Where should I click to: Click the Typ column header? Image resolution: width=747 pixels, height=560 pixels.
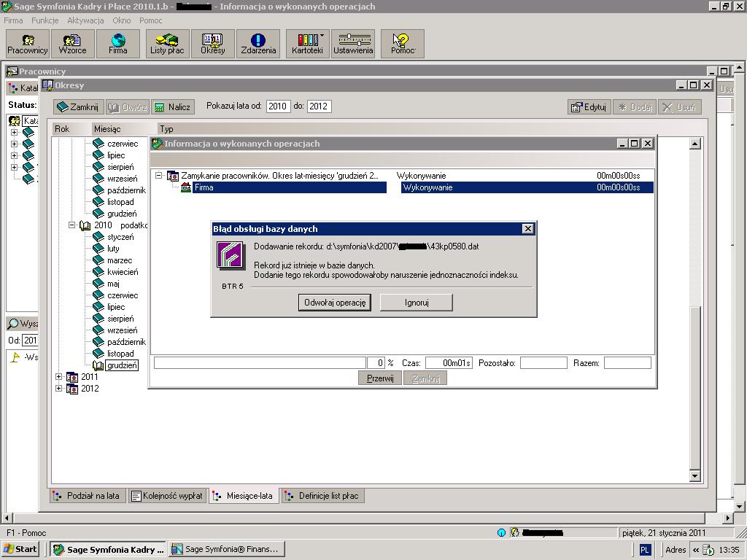(x=167, y=129)
